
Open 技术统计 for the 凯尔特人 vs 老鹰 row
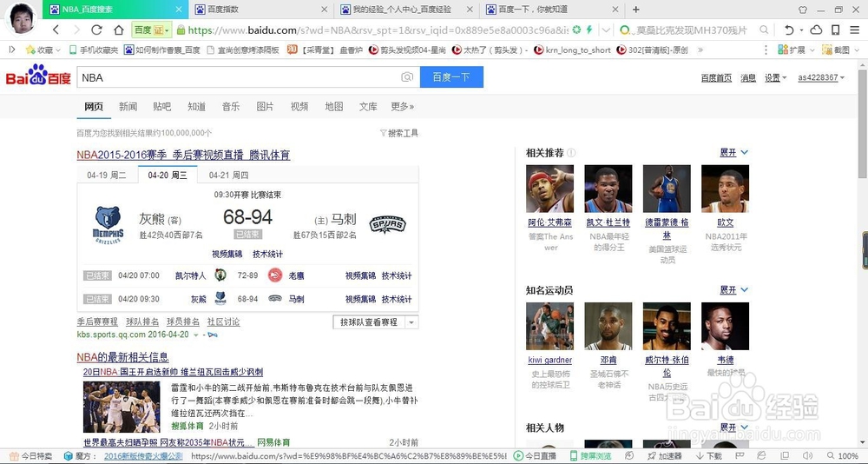[x=397, y=275]
